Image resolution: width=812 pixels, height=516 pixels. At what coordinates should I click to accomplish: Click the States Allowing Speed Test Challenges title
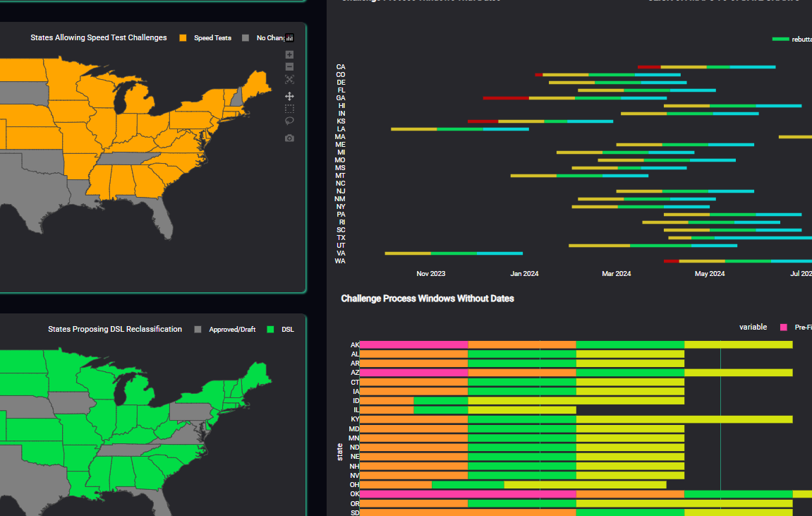[99, 37]
